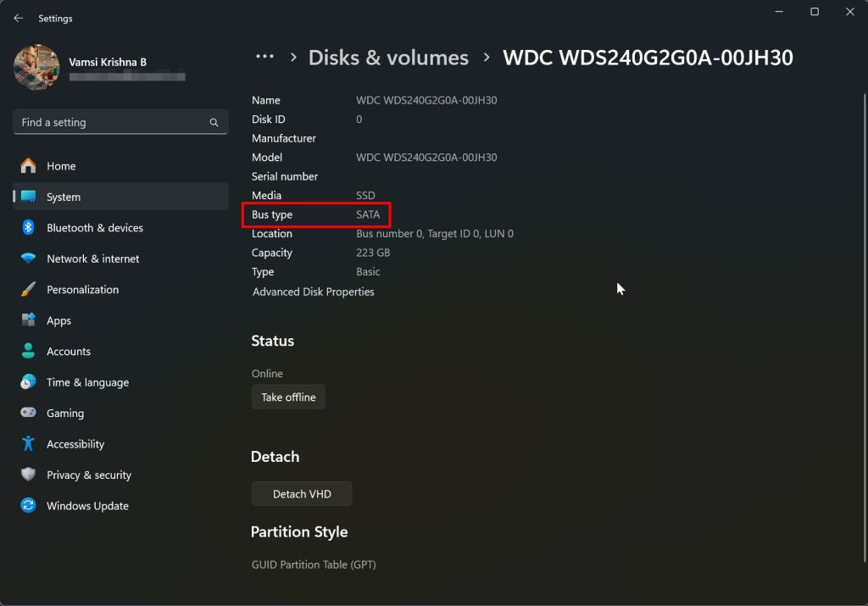The width and height of the screenshot is (868, 606).
Task: Click the Model value WDC WDS240G2G0A-00JH30
Action: click(x=426, y=157)
